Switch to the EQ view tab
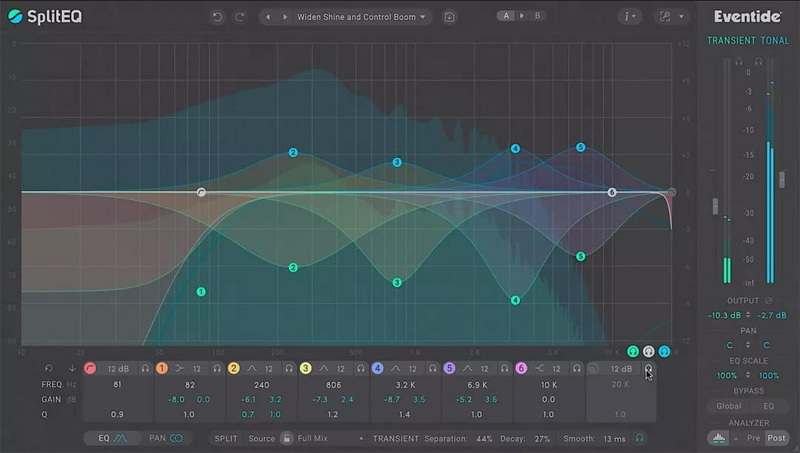 click(112, 438)
